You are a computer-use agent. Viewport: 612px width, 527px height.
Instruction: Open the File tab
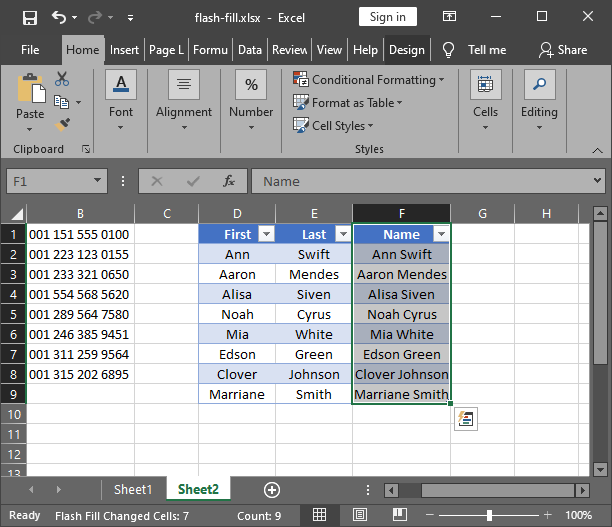click(x=30, y=50)
